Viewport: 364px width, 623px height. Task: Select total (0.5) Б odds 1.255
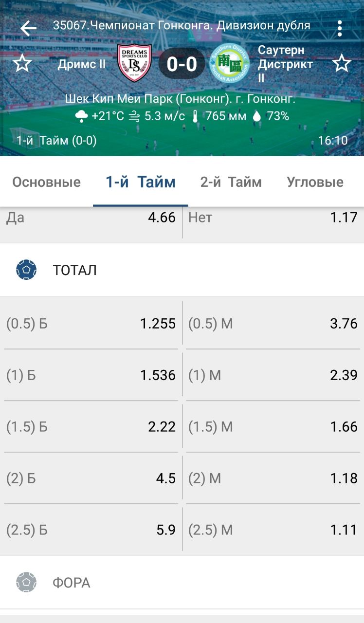[91, 324]
